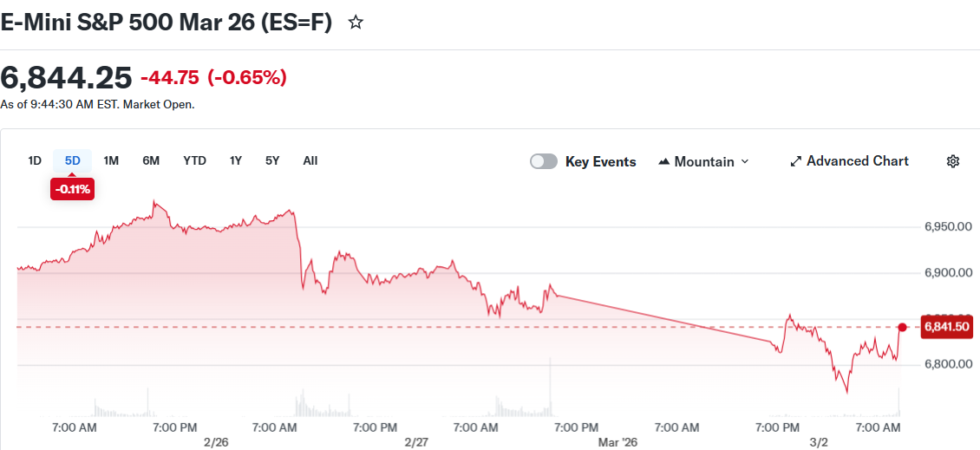The image size is (980, 450).
Task: Click the 6,950.00 axis label
Action: [x=948, y=227]
